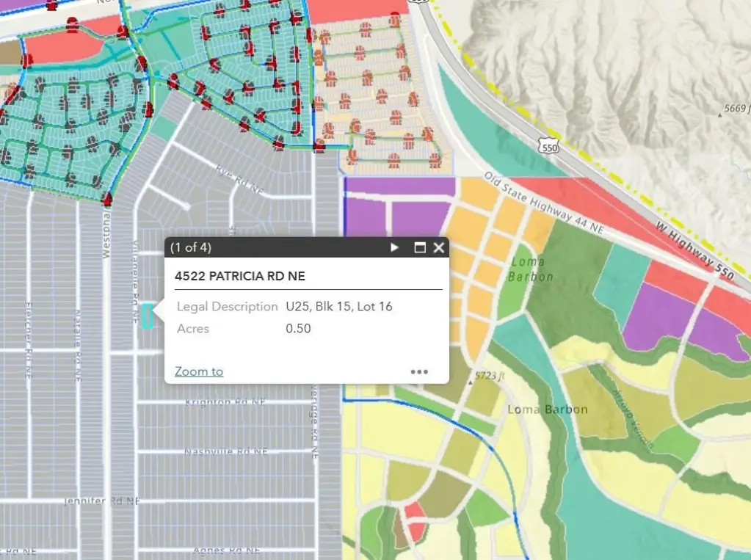Click hydrant icon above Westphalia road label

[x=107, y=199]
